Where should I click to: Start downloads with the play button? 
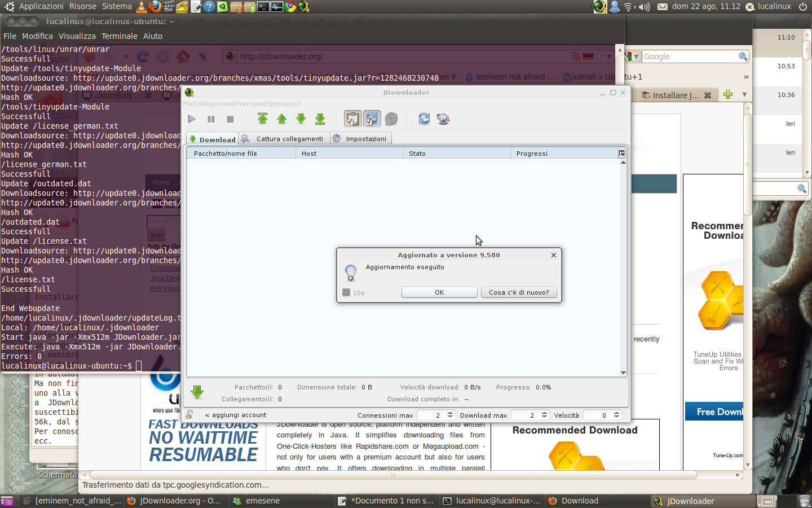pos(192,119)
